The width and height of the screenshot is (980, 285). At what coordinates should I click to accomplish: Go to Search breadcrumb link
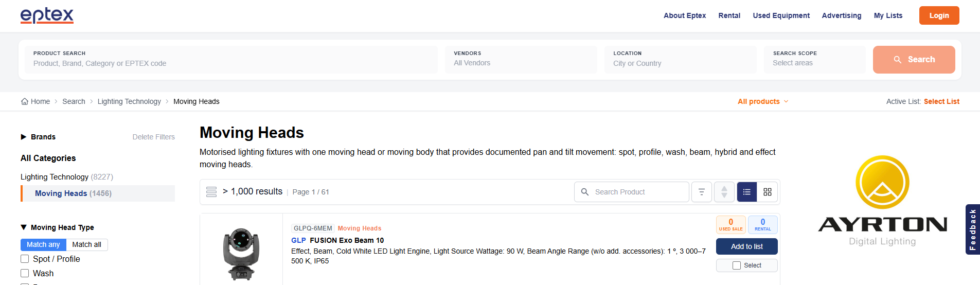(x=74, y=101)
